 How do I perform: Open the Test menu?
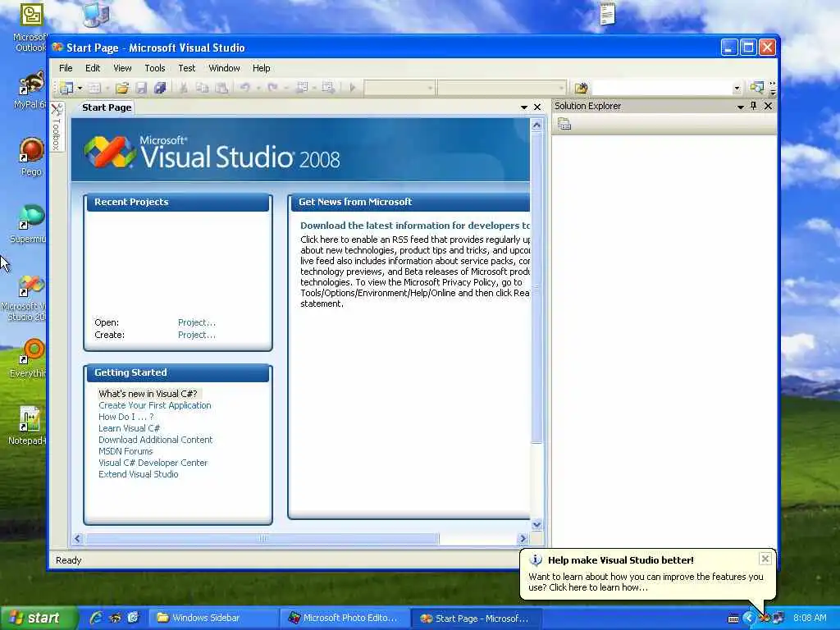(x=186, y=68)
